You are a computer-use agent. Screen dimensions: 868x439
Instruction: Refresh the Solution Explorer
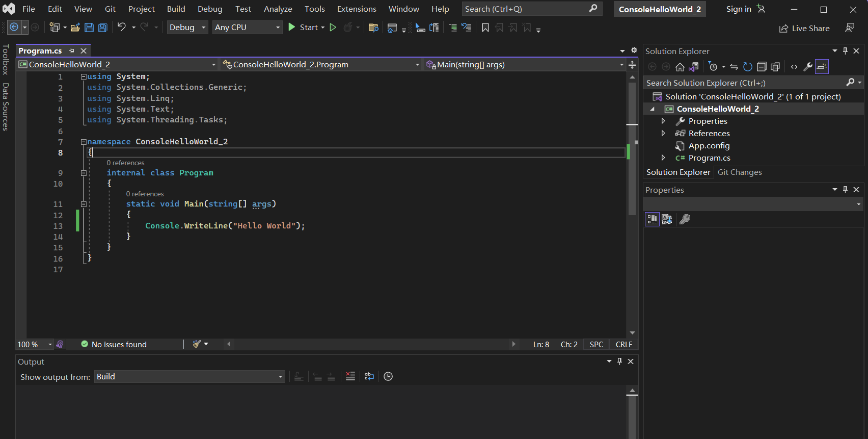coord(748,67)
